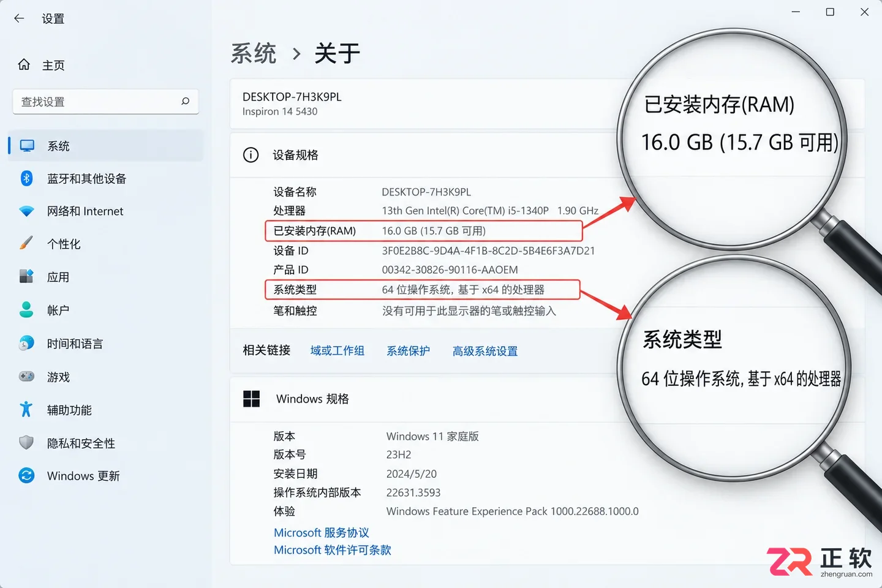
Task: Click the search magnifier icon in 查找设置
Action: (185, 101)
